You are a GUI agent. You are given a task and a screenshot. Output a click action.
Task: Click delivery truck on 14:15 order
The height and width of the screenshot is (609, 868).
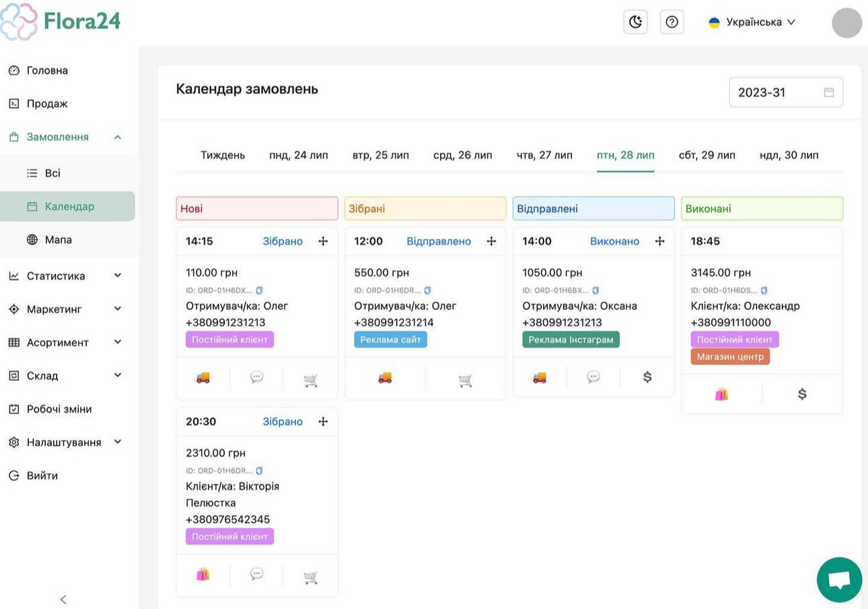(x=203, y=378)
